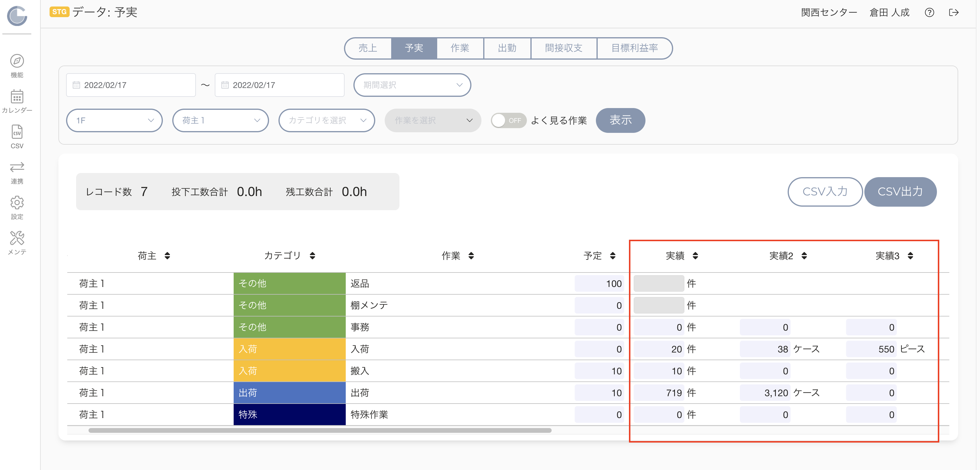Click the user name 倉田 人成
This screenshot has width=980, height=470.
[x=889, y=13]
